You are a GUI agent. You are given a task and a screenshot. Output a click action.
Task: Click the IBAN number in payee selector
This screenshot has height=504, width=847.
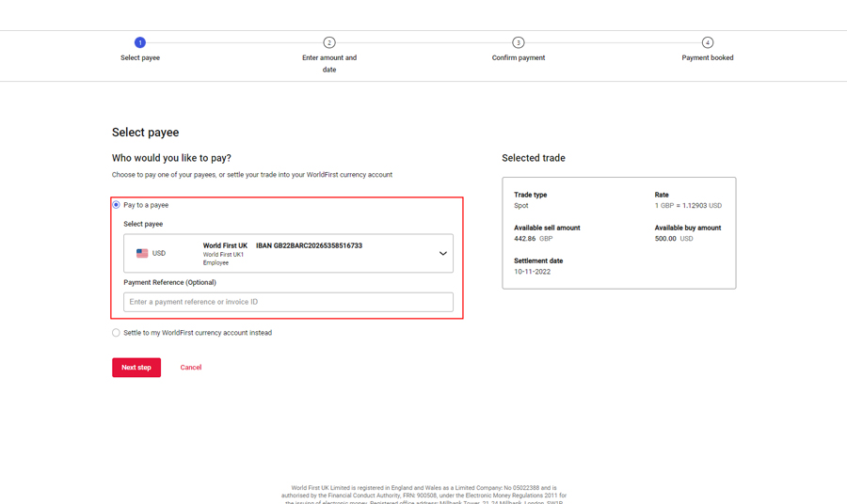(309, 246)
